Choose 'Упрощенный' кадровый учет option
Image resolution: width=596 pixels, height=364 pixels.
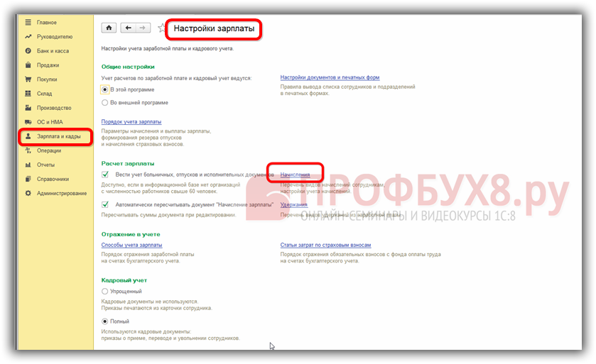[105, 291]
